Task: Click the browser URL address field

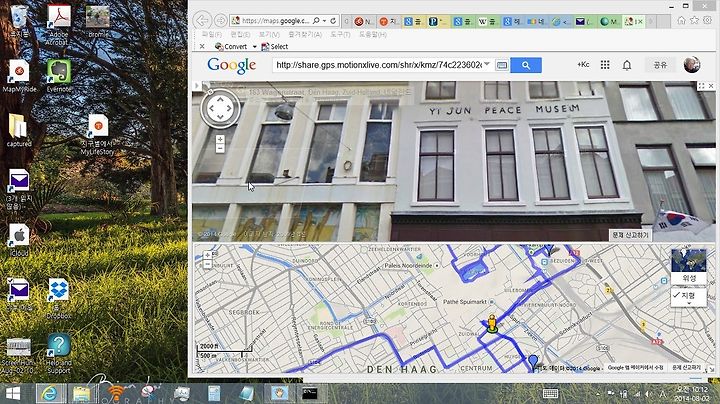Action: point(276,21)
